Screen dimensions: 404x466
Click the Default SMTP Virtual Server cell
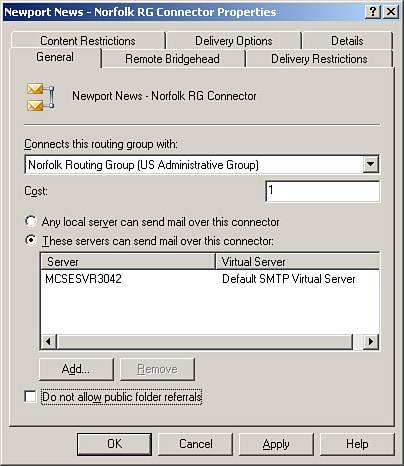coord(289,279)
